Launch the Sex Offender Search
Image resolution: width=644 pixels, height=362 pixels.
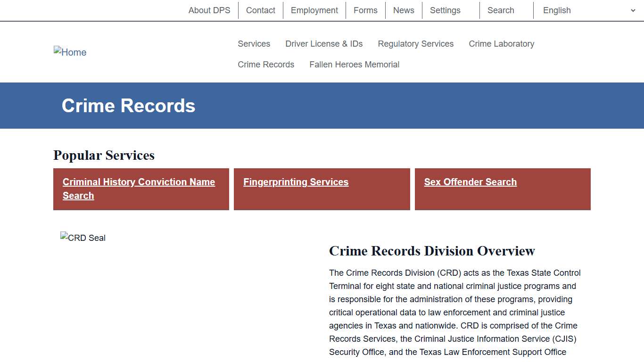click(x=470, y=182)
